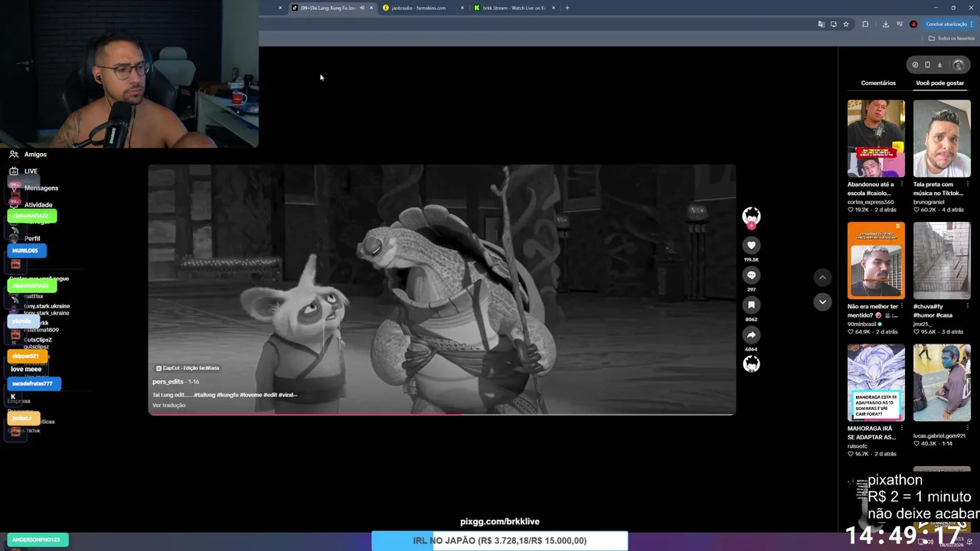The image size is (980, 551).
Task: Switch to the jaobraulio farmskins.com tab
Action: point(418,8)
